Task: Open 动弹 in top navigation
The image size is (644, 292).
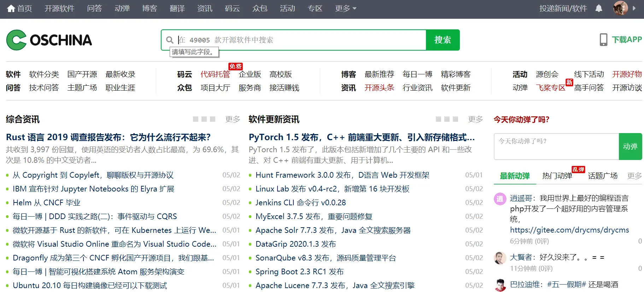Action: [x=122, y=8]
